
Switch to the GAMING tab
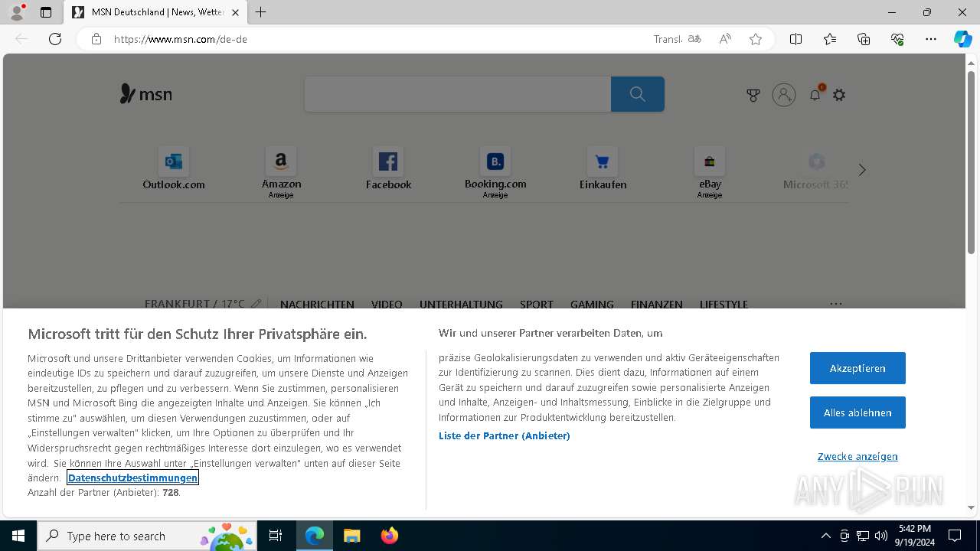point(592,304)
